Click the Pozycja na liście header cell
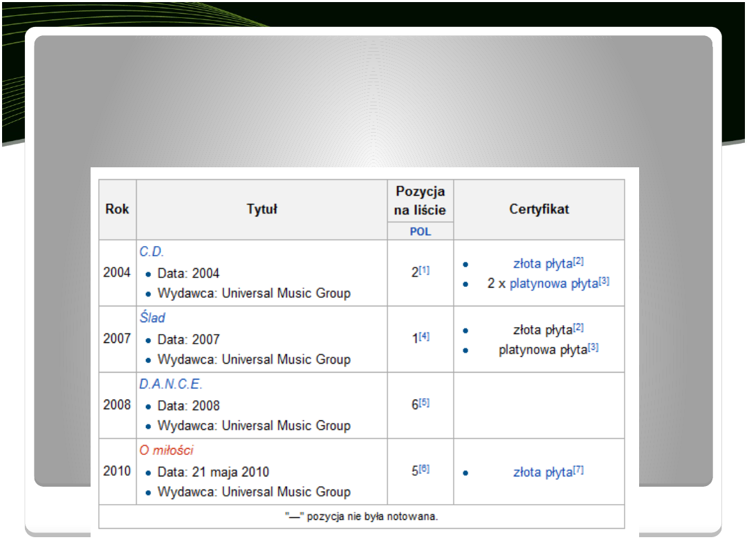This screenshot has height=560, width=747. tap(420, 200)
